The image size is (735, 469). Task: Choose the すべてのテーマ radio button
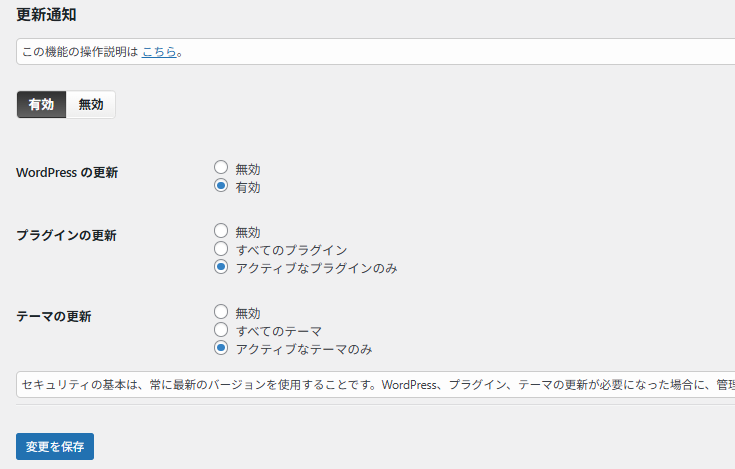(x=222, y=330)
